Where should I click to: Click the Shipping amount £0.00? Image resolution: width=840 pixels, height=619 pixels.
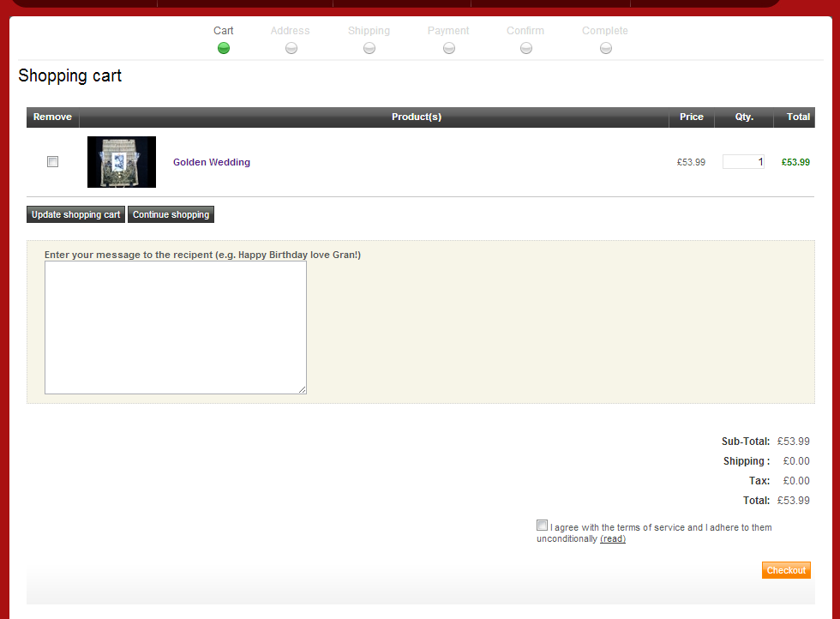(x=796, y=461)
